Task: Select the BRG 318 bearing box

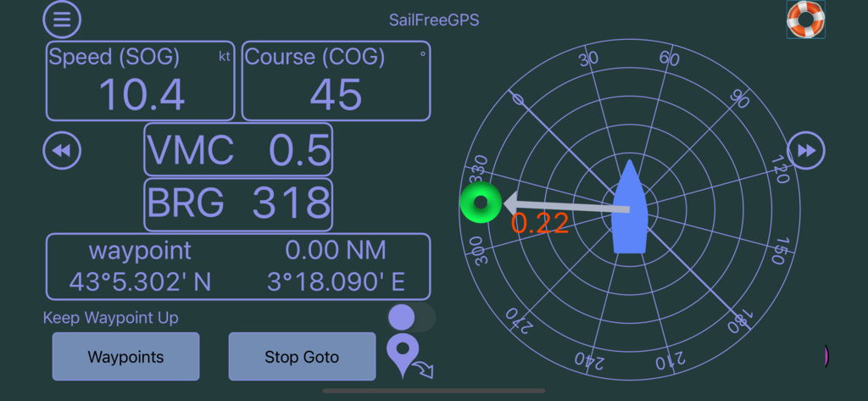Action: coord(238,204)
